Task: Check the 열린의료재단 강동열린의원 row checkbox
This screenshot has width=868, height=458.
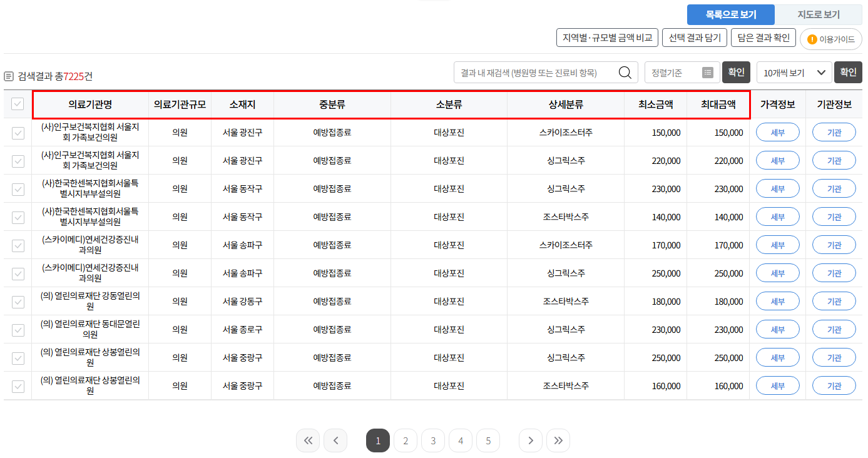Action: click(x=17, y=301)
